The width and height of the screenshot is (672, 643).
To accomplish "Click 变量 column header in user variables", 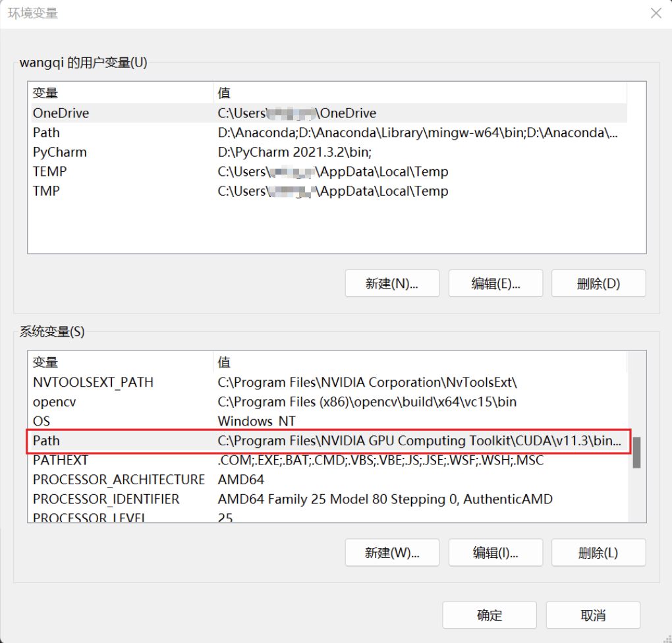I will (x=122, y=93).
